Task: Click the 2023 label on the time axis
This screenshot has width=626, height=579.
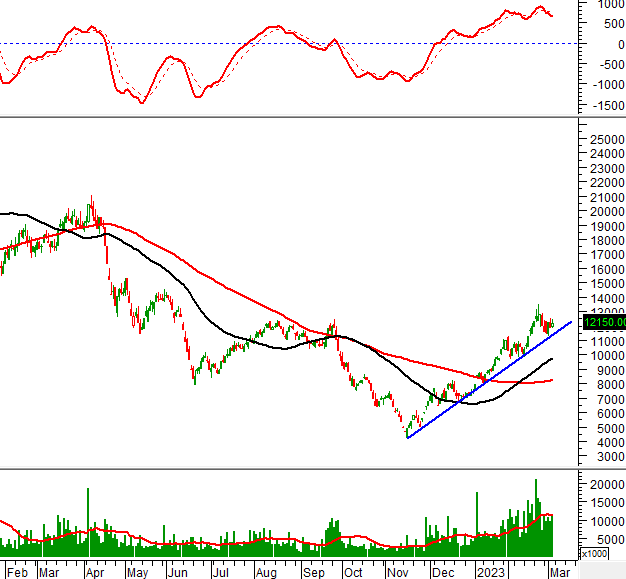Action: 490,572
